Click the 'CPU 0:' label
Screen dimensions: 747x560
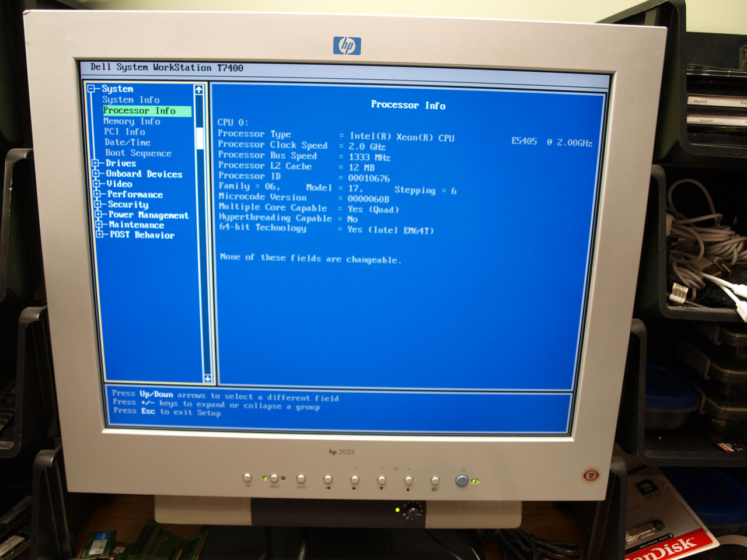(x=233, y=123)
